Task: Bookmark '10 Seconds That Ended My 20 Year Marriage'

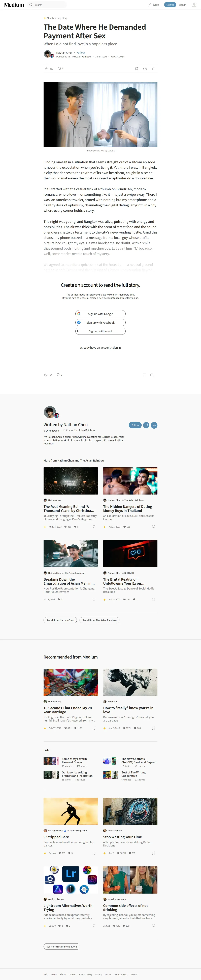Action: point(94,728)
